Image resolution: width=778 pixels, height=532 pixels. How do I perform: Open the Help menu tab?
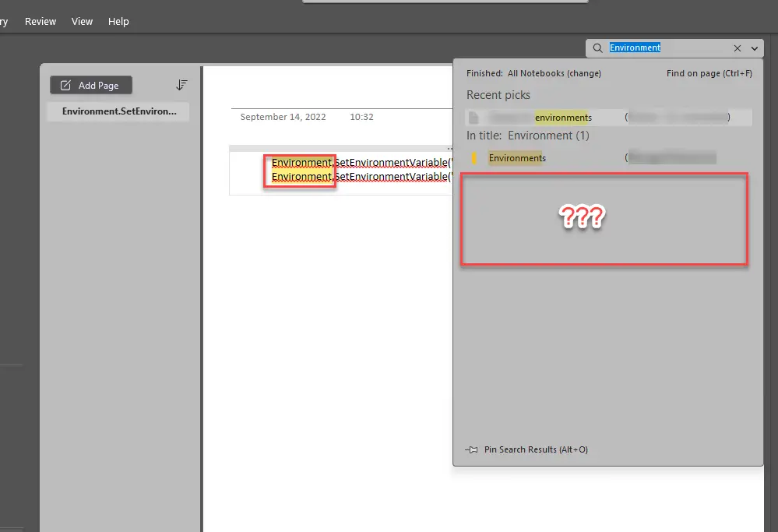[x=118, y=22]
